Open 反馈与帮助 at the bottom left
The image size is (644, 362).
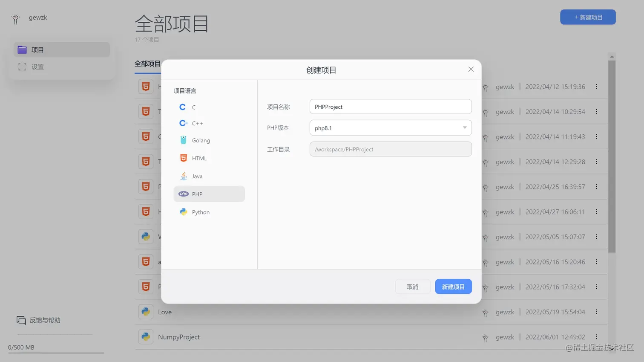click(x=38, y=320)
